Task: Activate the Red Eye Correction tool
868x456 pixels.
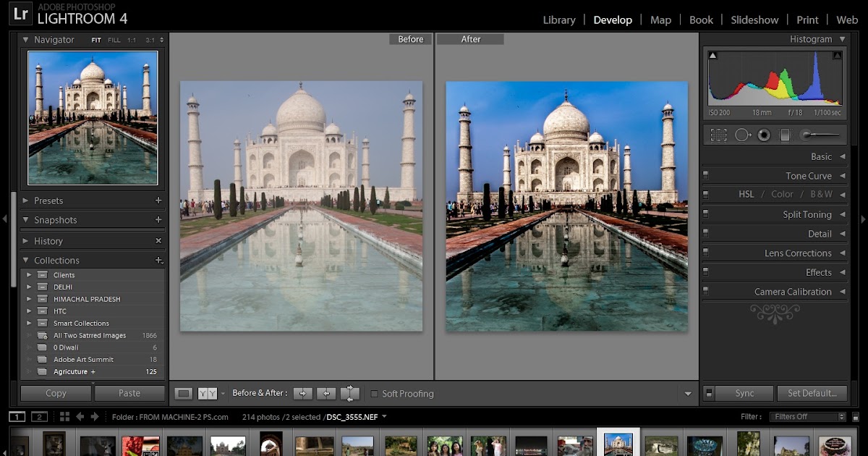Action: click(764, 135)
